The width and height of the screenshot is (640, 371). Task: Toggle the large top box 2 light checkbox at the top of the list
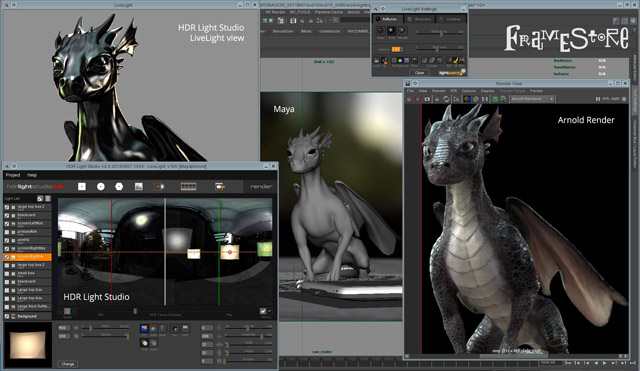7,207
